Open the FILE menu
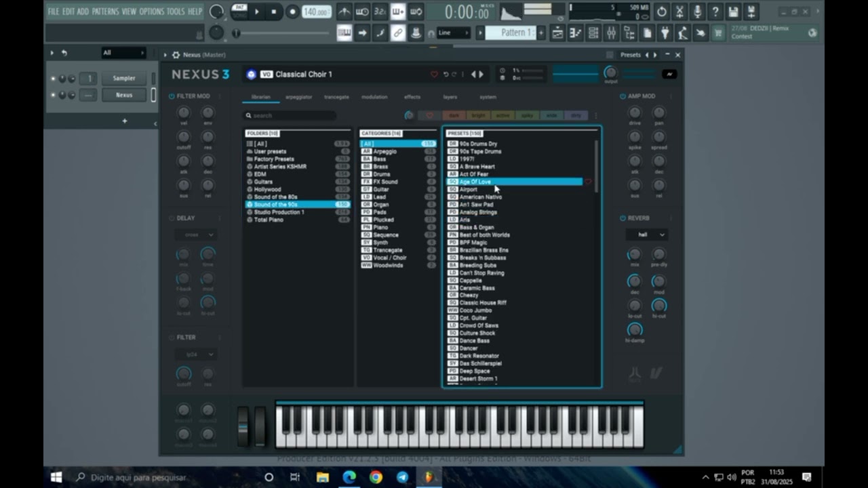Image resolution: width=868 pixels, height=488 pixels. pyautogui.click(x=54, y=12)
